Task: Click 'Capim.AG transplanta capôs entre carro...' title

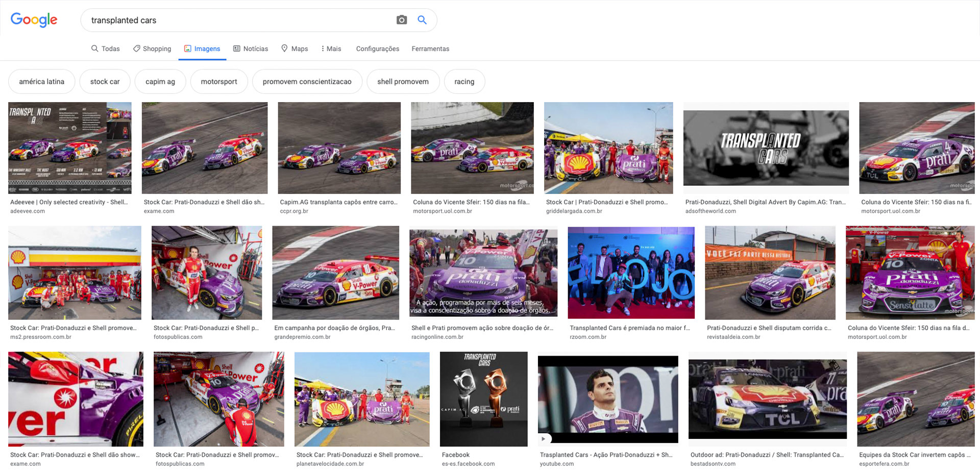Action: 338,202
